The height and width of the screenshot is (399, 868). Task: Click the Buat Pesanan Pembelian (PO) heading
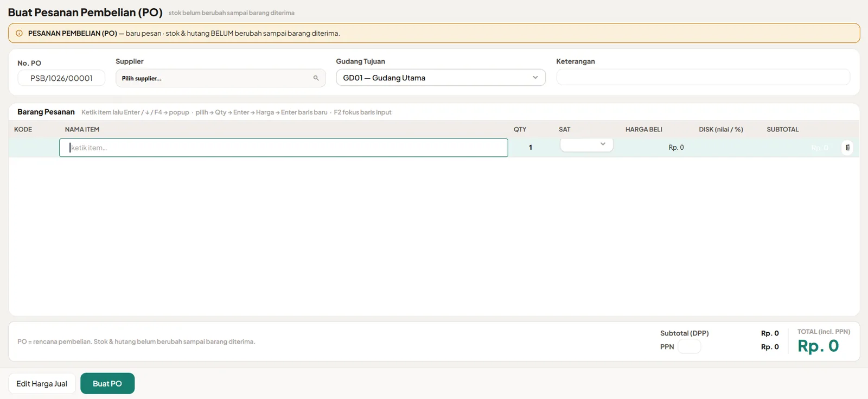click(x=85, y=12)
